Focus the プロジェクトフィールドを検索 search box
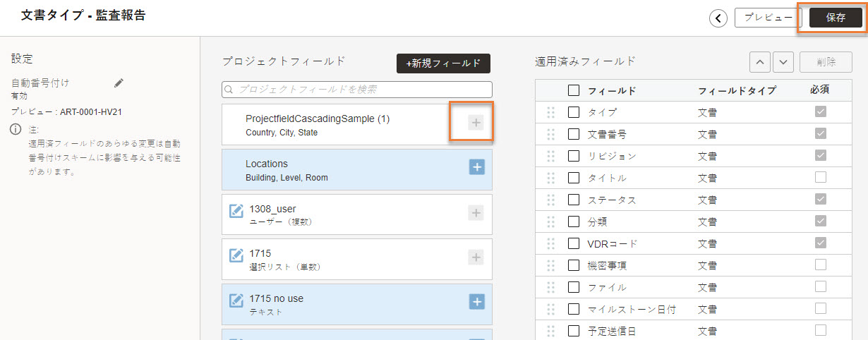Viewport: 868px width, 340px height. [x=357, y=90]
